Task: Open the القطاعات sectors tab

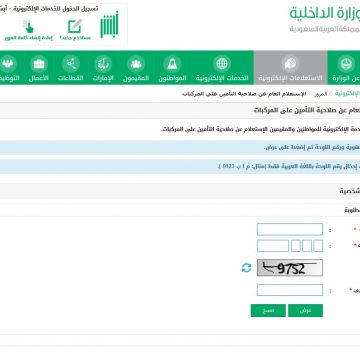Action: click(x=71, y=68)
